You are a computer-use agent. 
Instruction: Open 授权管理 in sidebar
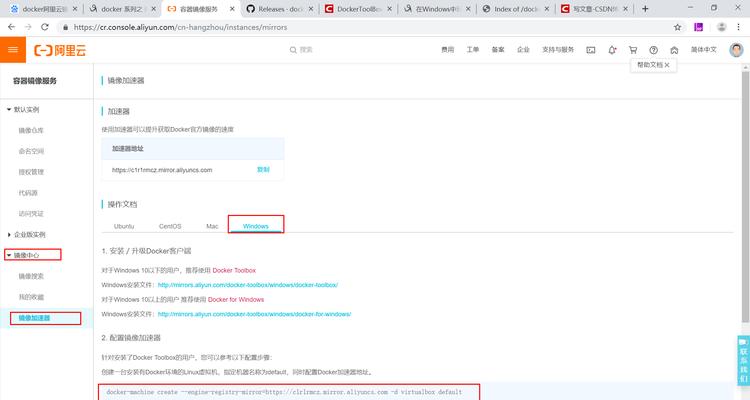31,172
